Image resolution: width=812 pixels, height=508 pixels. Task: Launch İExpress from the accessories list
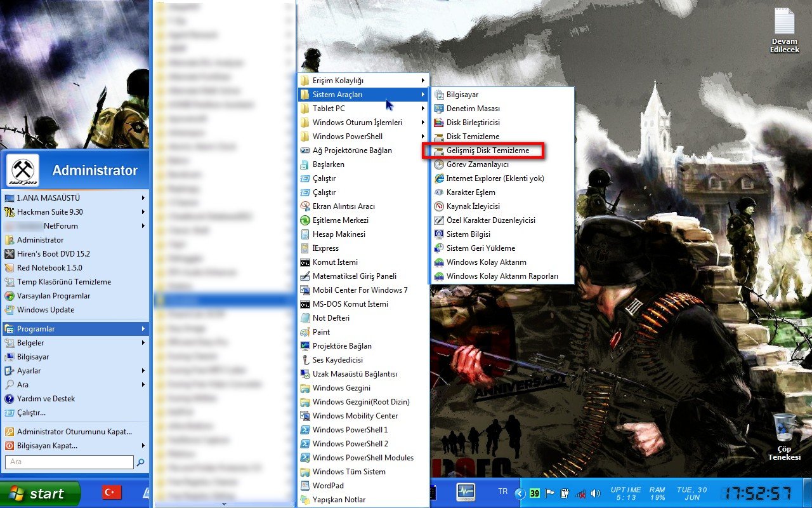363,248
